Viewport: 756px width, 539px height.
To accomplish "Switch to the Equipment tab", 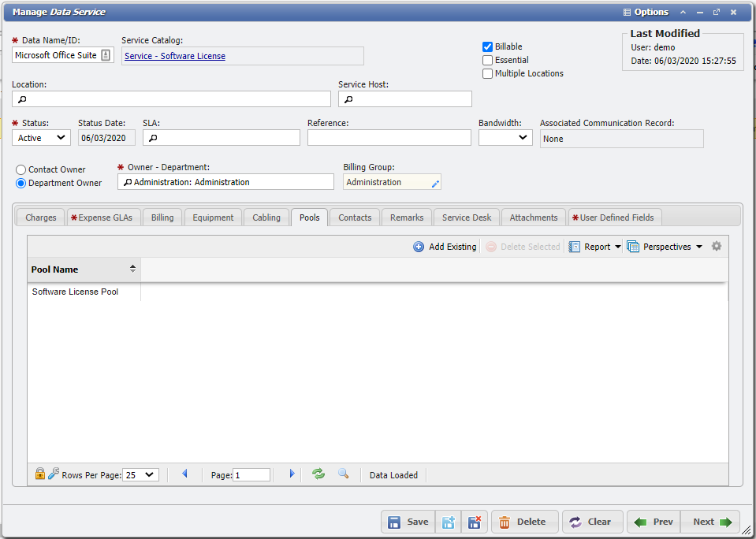I will tap(213, 217).
